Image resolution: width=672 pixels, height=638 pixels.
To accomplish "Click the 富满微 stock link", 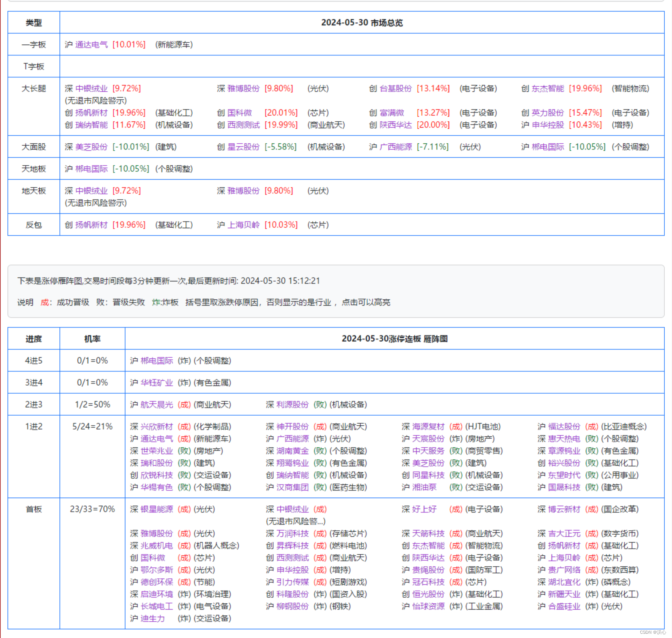I will point(392,113).
